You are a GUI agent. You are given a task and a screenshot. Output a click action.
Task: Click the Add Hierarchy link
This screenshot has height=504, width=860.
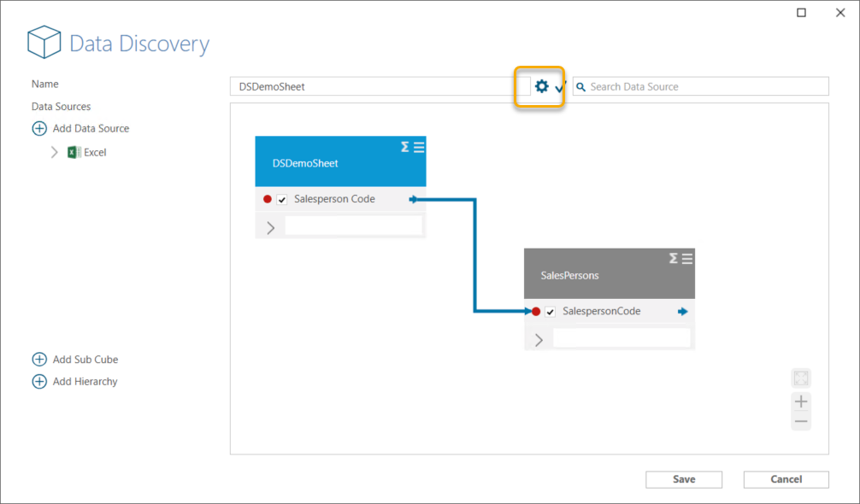click(x=85, y=381)
